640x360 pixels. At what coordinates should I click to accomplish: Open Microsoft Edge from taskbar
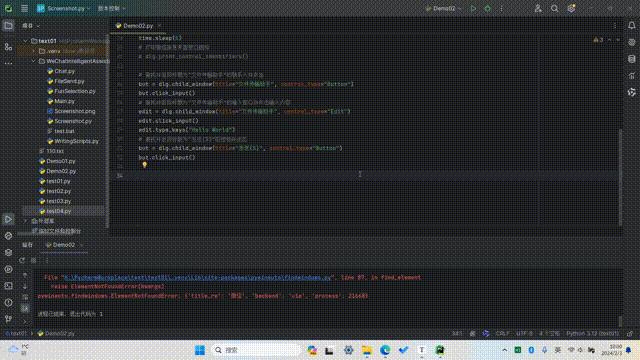coord(384,350)
